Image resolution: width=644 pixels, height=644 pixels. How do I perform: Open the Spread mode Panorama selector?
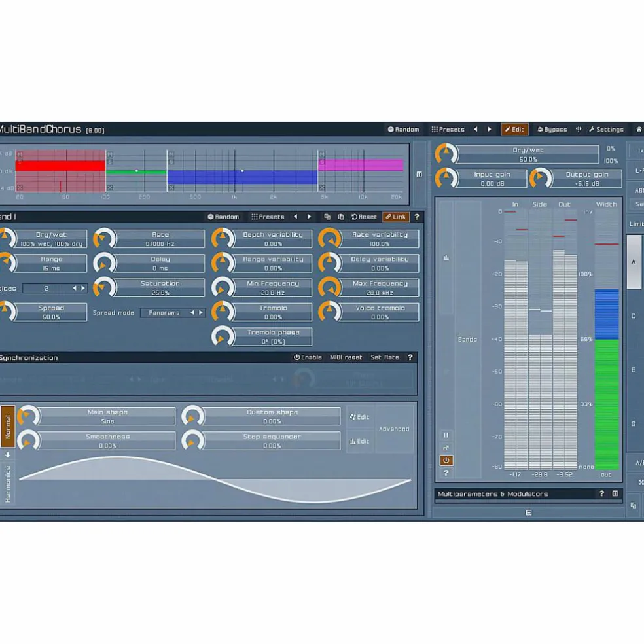[x=173, y=313]
